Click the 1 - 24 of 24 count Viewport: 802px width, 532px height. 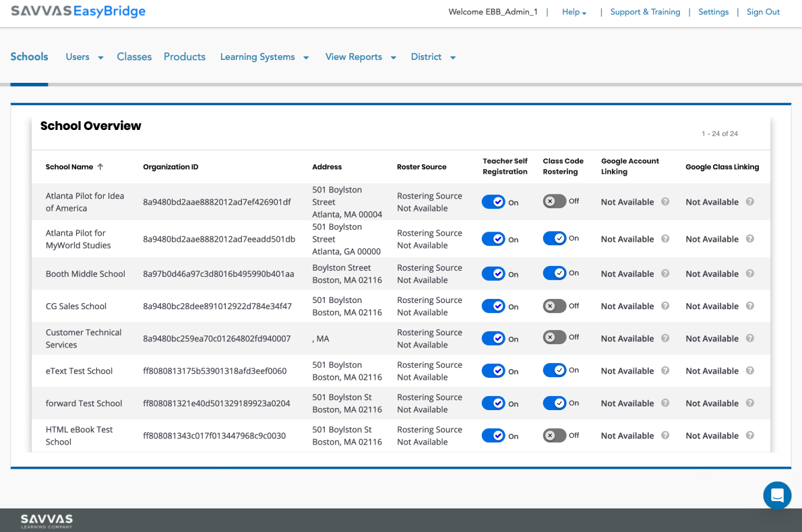pos(720,133)
